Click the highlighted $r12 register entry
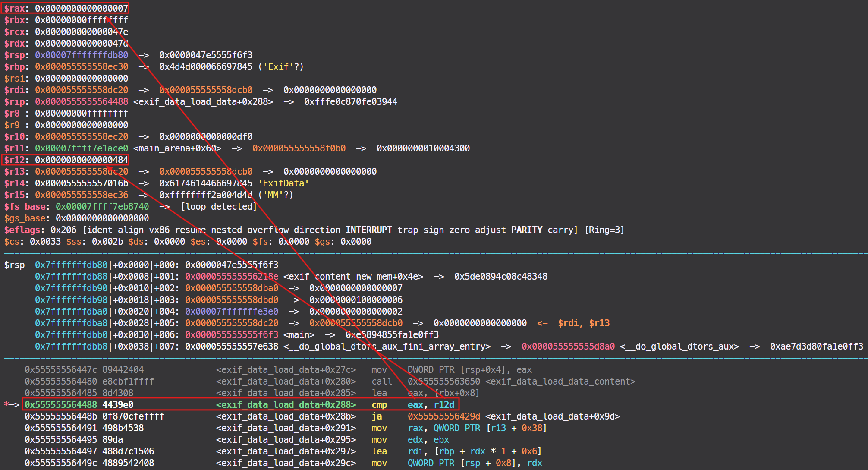The height and width of the screenshot is (470, 868). (65, 160)
